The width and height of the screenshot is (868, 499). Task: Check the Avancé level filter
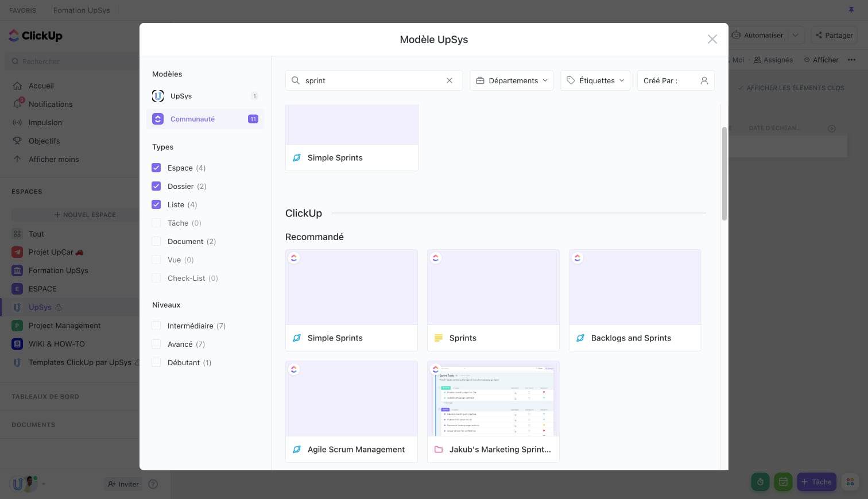tap(156, 344)
